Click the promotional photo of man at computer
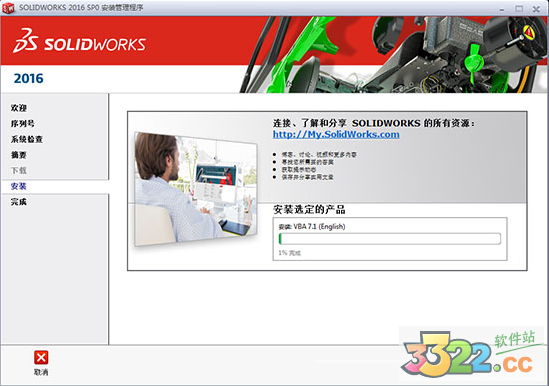Screen dimensions: 549x386 tap(196, 189)
